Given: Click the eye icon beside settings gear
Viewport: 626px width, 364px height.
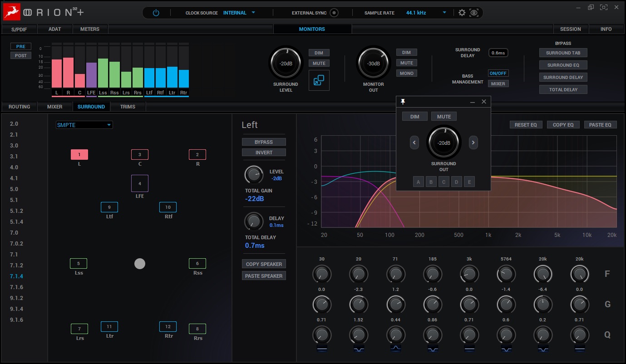Looking at the screenshot, I should 474,13.
